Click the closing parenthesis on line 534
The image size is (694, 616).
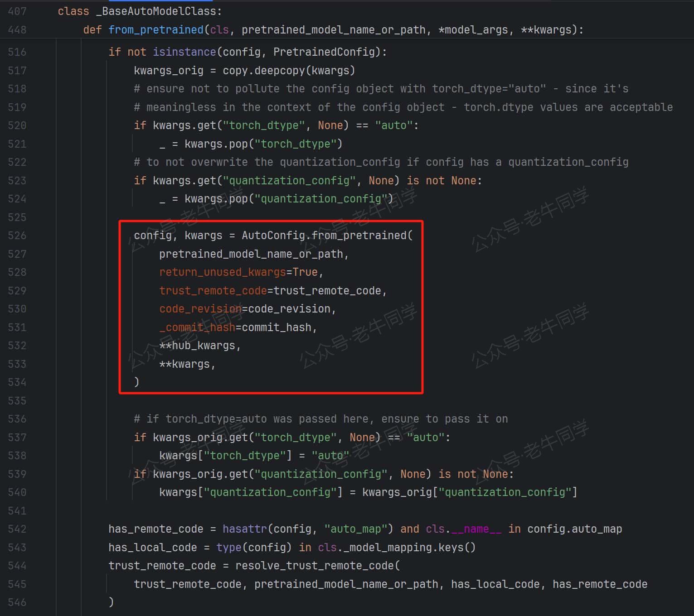(x=136, y=382)
